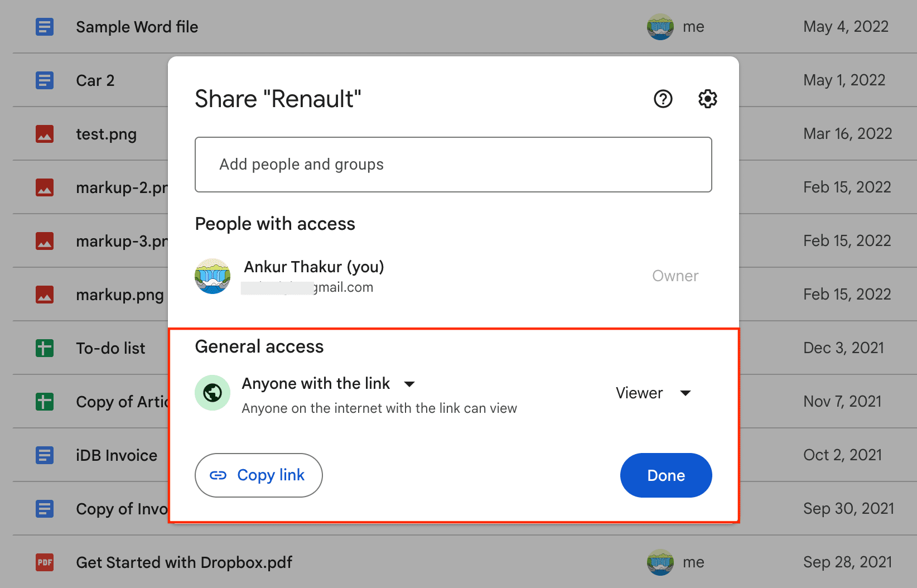
Task: Click the Oct 2, 2021 date
Action: click(843, 455)
